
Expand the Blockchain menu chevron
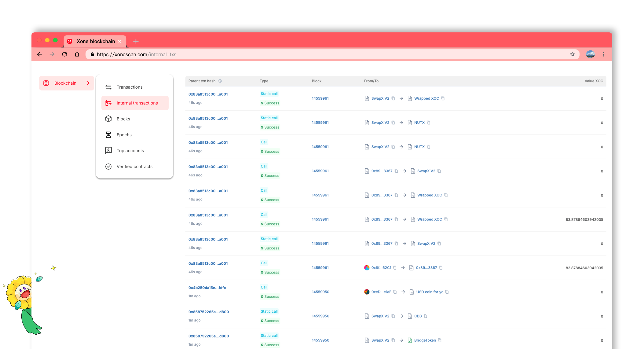point(88,83)
